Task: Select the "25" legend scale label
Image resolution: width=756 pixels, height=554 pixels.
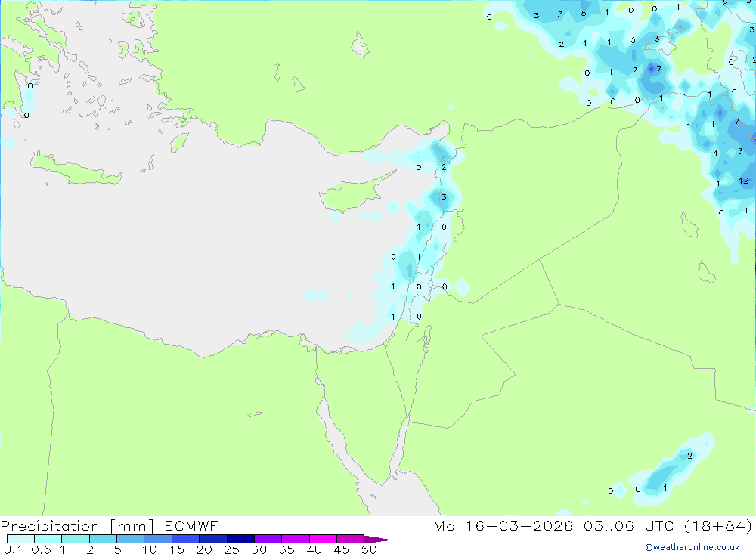Action: tap(232, 549)
